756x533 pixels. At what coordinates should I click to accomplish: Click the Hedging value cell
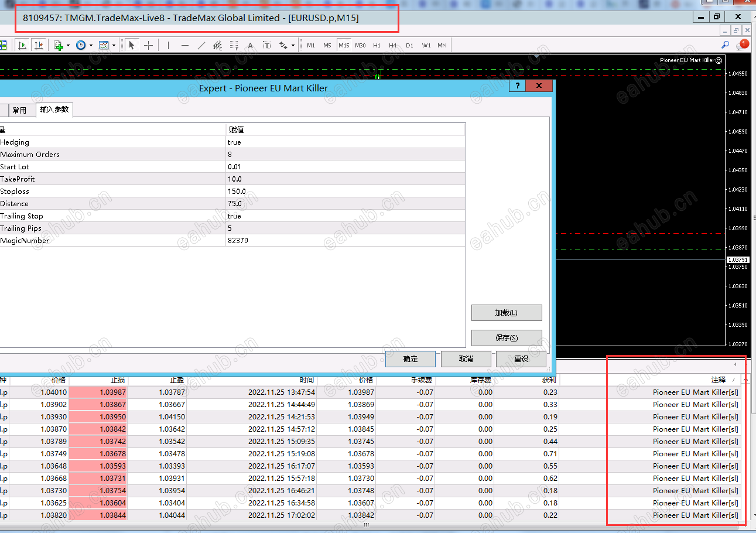345,142
